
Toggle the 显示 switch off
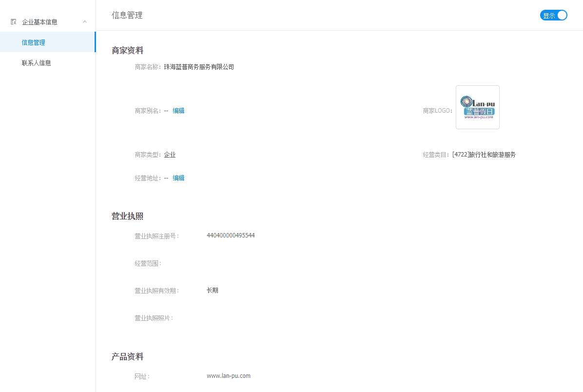[x=553, y=15]
